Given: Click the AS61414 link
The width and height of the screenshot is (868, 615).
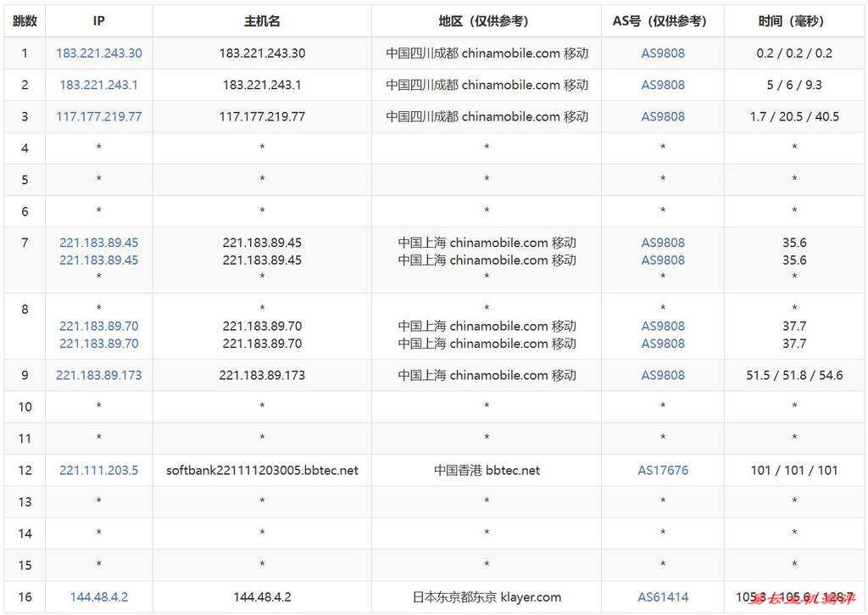Looking at the screenshot, I should (663, 597).
